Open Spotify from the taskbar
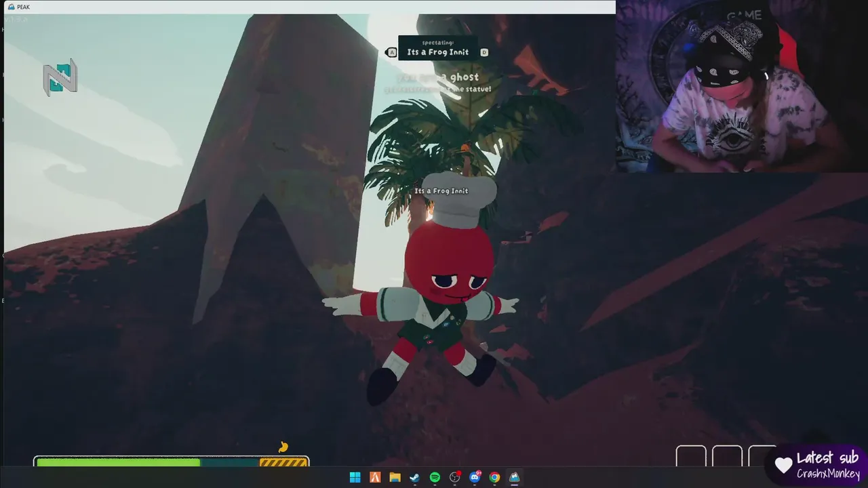This screenshot has height=488, width=868. point(435,477)
